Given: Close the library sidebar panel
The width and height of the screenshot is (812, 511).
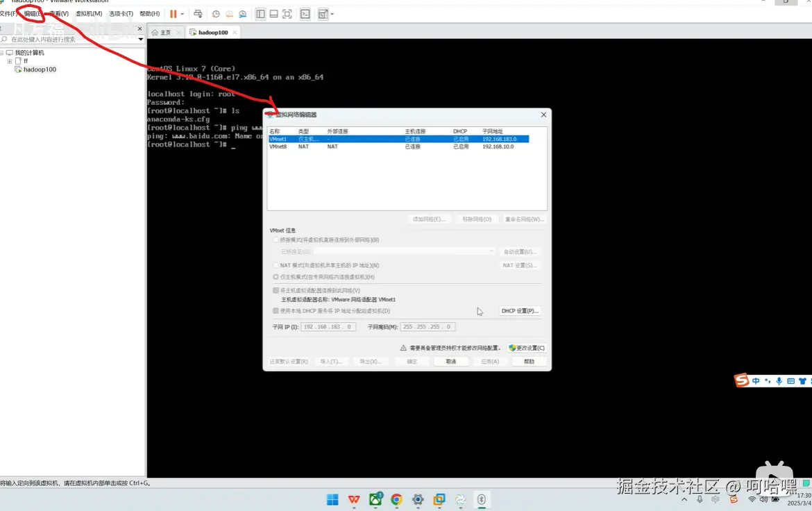Looking at the screenshot, I should click(139, 28).
